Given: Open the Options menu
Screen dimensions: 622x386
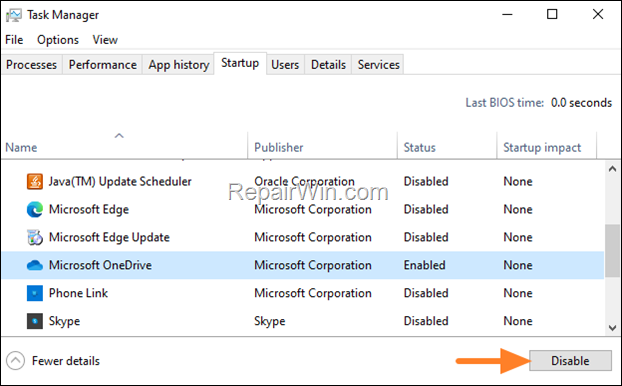Looking at the screenshot, I should [58, 40].
